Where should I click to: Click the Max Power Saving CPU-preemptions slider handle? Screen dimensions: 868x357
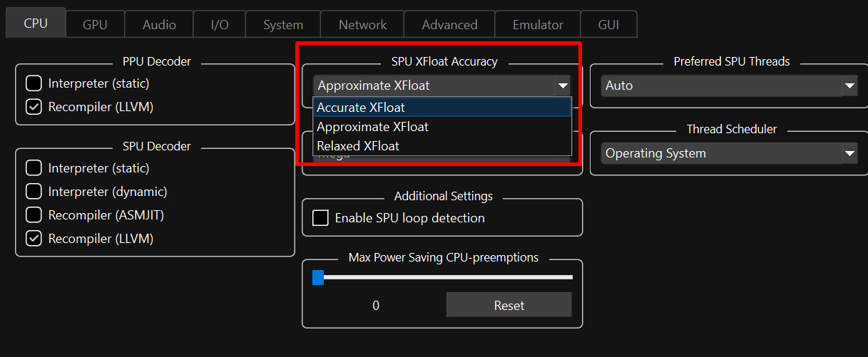point(318,277)
